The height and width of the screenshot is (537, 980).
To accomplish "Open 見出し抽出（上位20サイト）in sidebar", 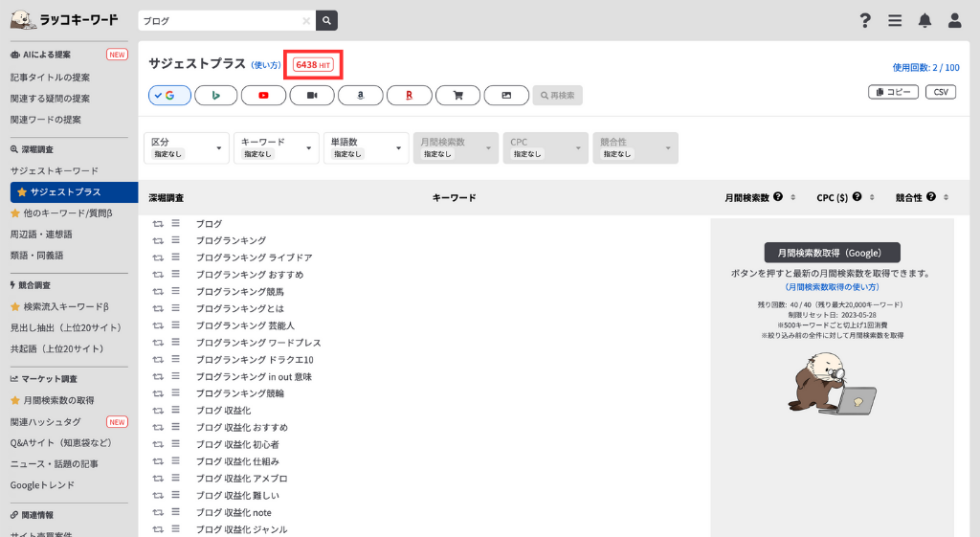I will click(x=66, y=327).
